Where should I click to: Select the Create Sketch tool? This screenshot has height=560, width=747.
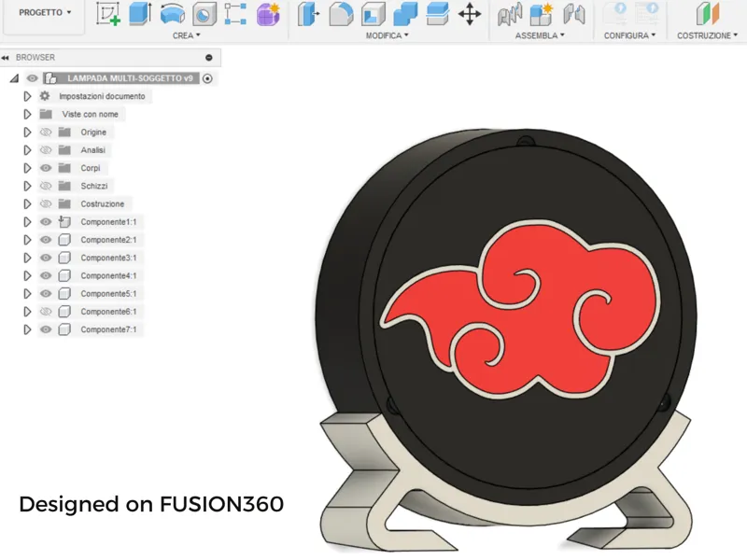point(107,13)
